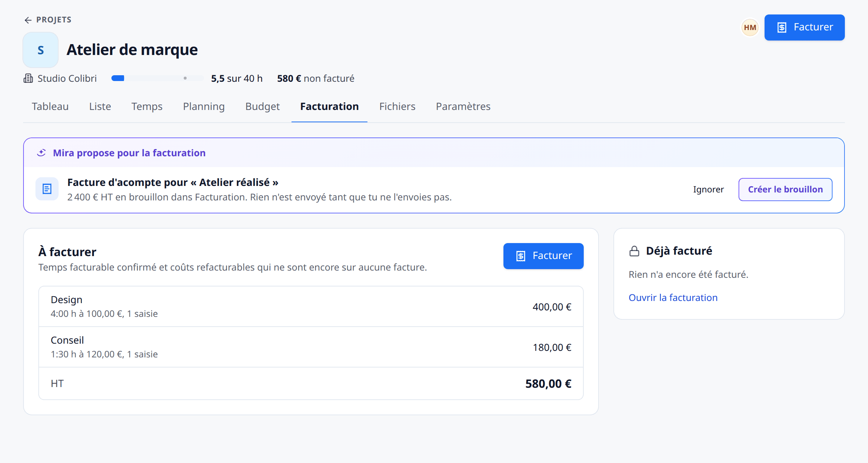Click the Mira assistant sparkle icon

coord(42,153)
